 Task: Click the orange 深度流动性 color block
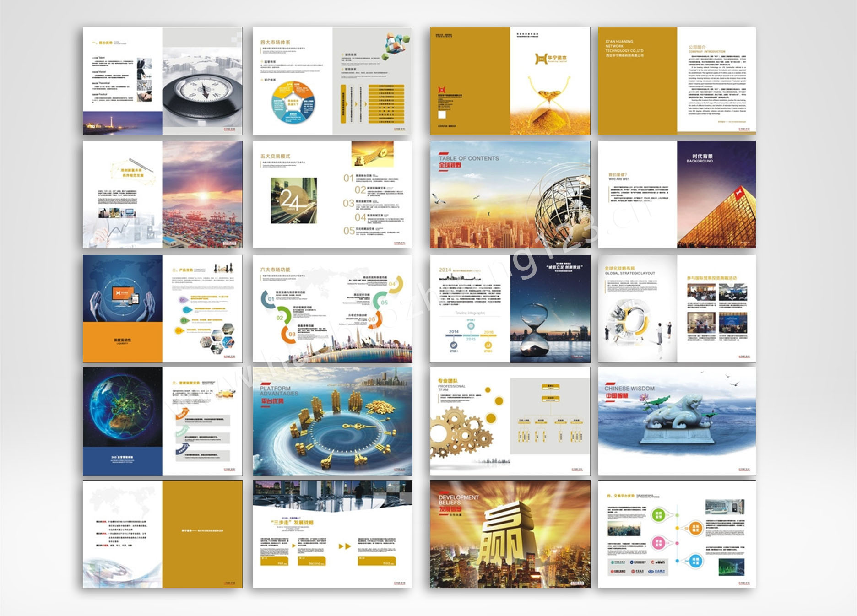tap(122, 342)
